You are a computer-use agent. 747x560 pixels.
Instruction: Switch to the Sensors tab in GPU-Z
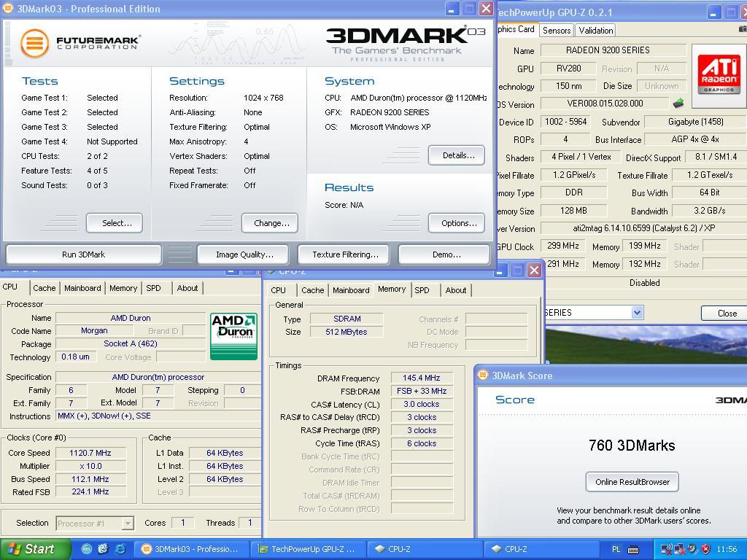(557, 31)
